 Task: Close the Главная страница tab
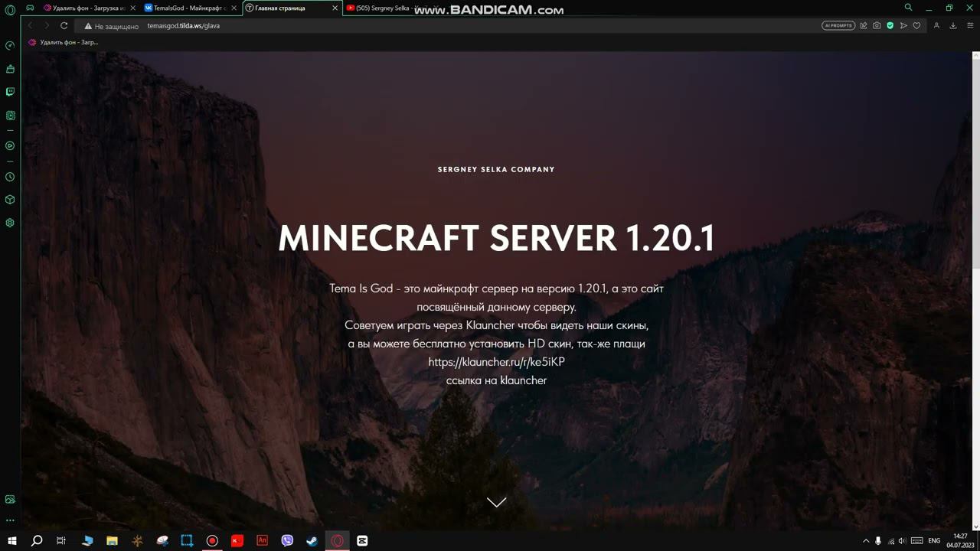pyautogui.click(x=335, y=8)
